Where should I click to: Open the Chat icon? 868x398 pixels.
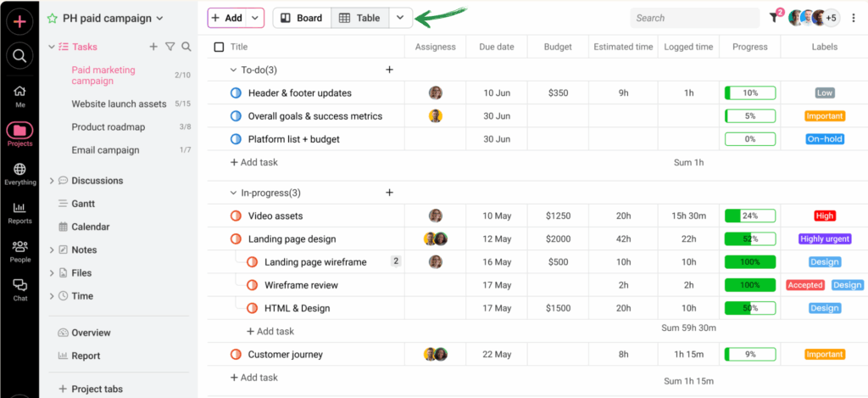19,285
